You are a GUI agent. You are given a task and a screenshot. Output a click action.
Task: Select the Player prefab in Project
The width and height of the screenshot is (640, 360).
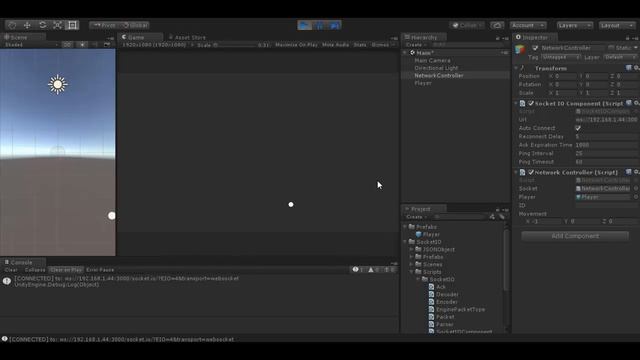click(427, 235)
